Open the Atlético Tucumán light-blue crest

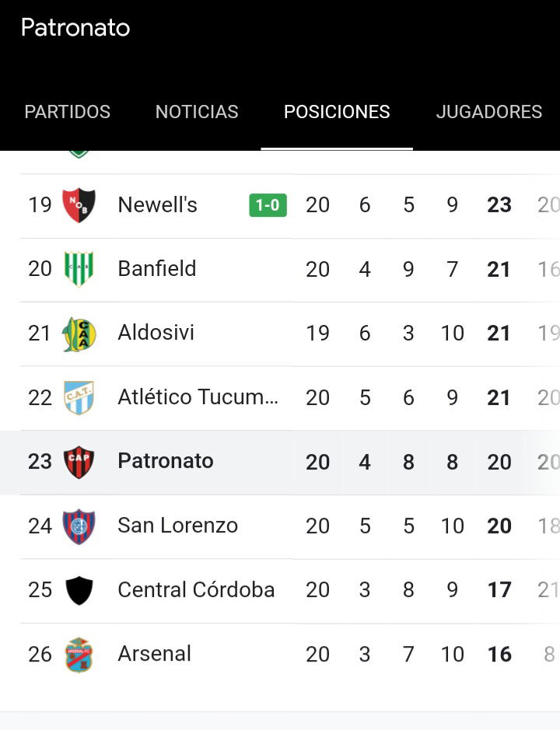79,397
